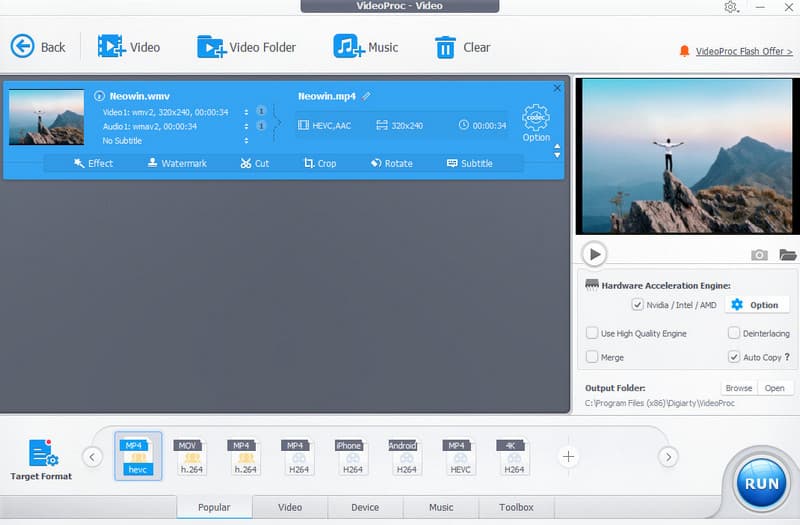Image resolution: width=800 pixels, height=525 pixels.
Task: Toggle the Deinterlacing checkbox
Action: (x=734, y=333)
